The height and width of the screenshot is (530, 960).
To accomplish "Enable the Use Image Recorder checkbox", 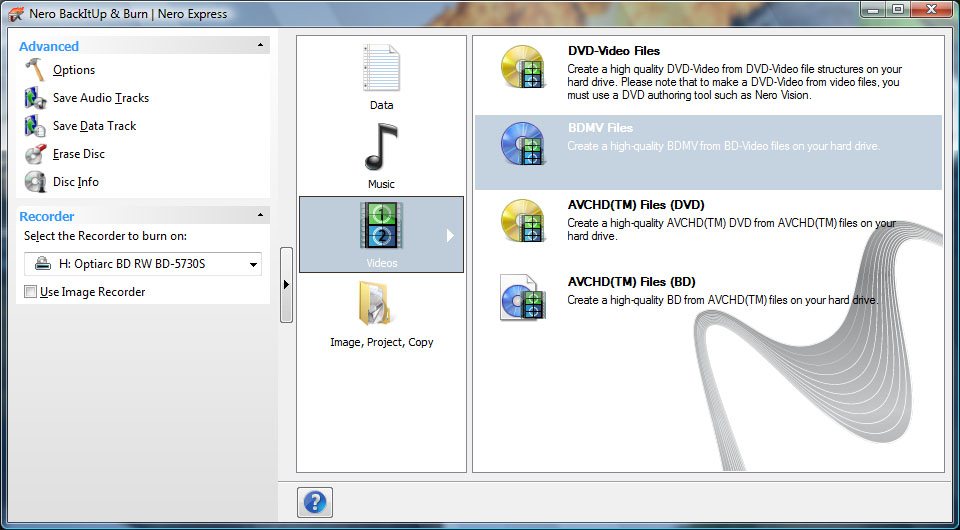I will click(x=30, y=292).
